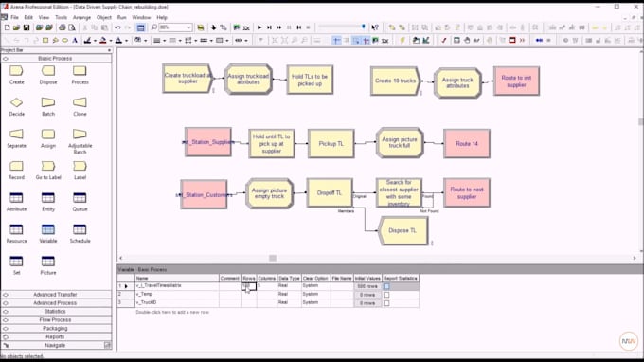Open the Queue data module spreadsheet
Image resolution: width=644 pixels, height=362 pixels.
pyautogui.click(x=80, y=198)
